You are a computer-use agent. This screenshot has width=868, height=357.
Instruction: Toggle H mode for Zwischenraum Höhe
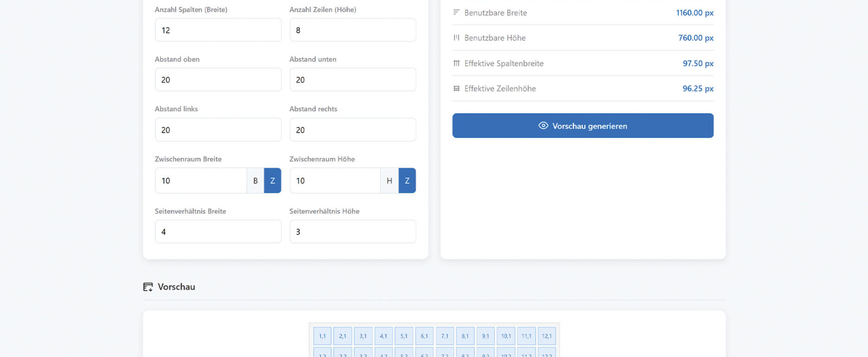tap(389, 181)
